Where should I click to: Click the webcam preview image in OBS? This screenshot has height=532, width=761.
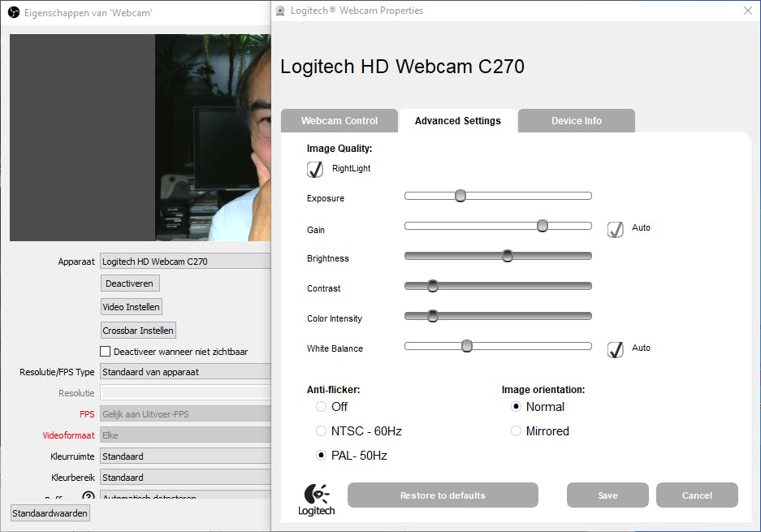click(141, 137)
